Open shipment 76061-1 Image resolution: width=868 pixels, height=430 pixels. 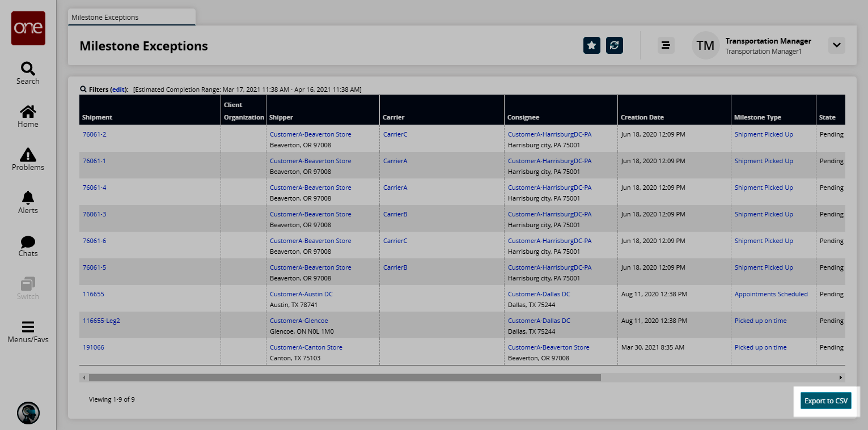pos(94,161)
